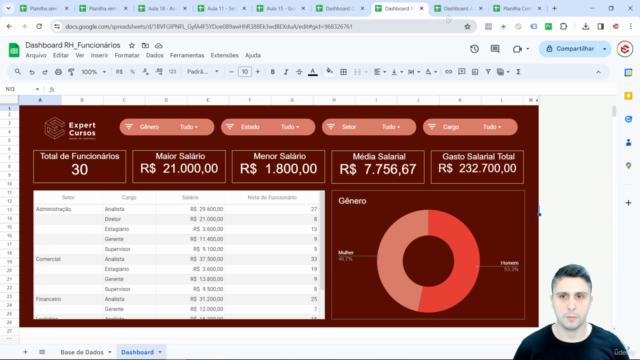Open the zoom 100% dropdown
Screen dimensions: 640x360
93,72
